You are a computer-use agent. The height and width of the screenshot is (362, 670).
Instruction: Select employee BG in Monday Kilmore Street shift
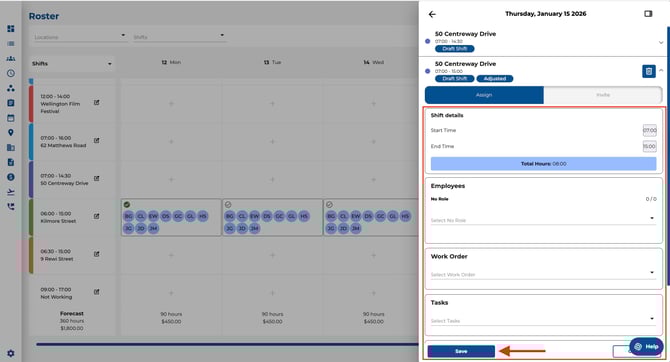(x=128, y=216)
